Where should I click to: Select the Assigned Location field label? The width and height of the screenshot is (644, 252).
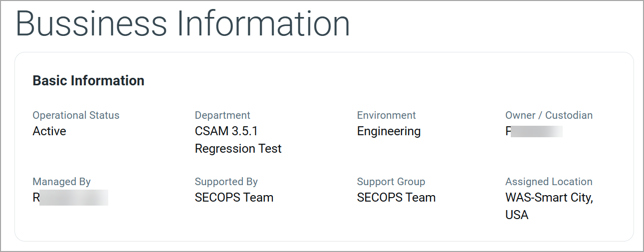coord(549,182)
